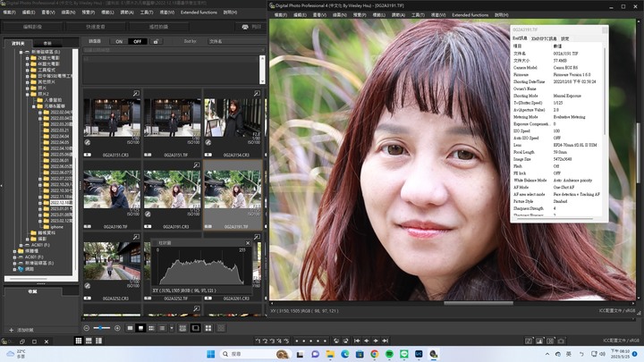Image resolution: width=644 pixels, height=362 pixels.
Task: Switch to thumbnail with info view icon
Action: 151,328
